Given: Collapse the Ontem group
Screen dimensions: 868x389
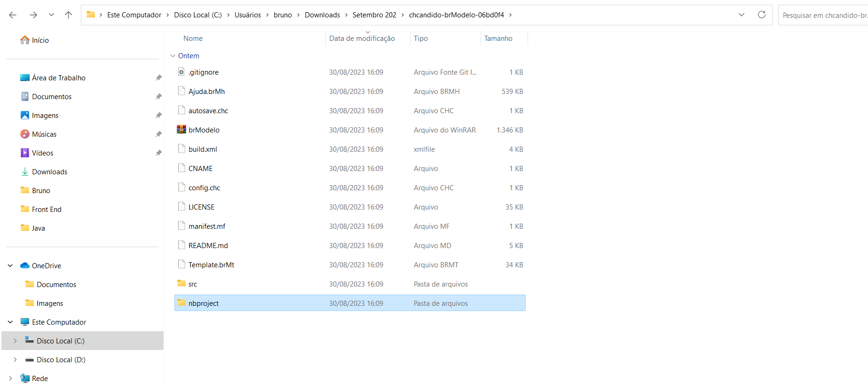Looking at the screenshot, I should coord(173,55).
